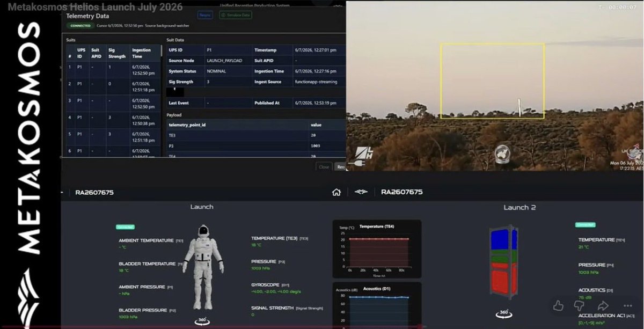Click the telemetry_point_id column header

[x=187, y=125]
